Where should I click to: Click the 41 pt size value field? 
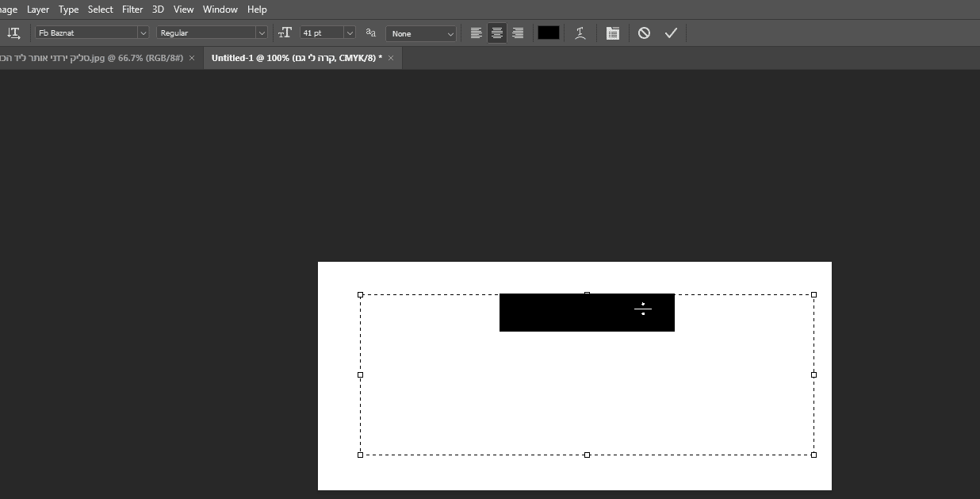(x=322, y=33)
